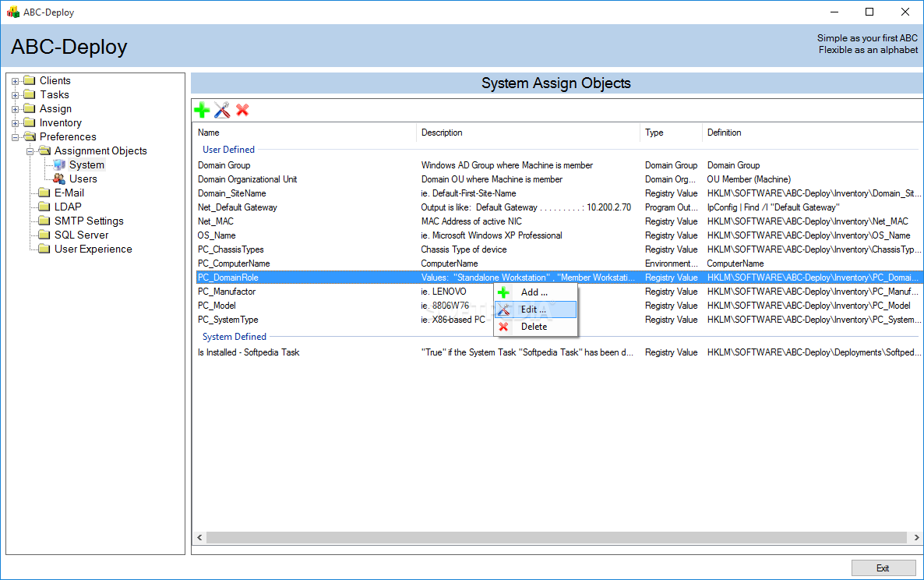The height and width of the screenshot is (580, 924).
Task: Click the Users node people icon
Action: pyautogui.click(x=59, y=179)
